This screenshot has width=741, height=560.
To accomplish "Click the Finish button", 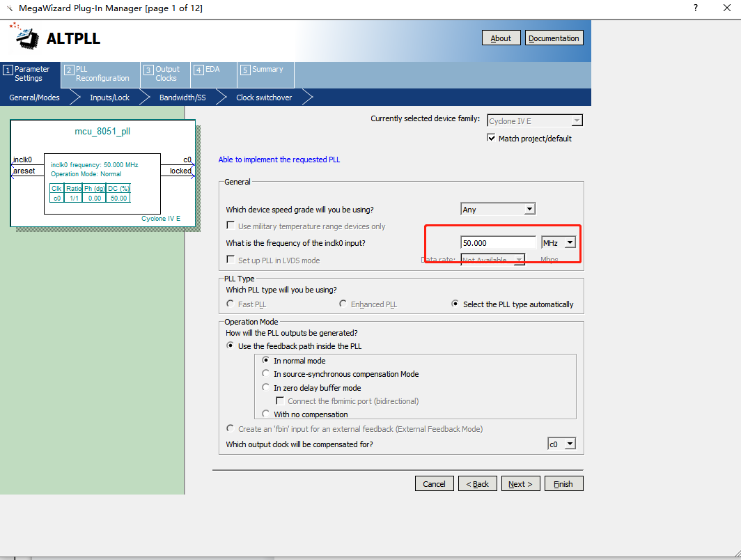I will (564, 484).
